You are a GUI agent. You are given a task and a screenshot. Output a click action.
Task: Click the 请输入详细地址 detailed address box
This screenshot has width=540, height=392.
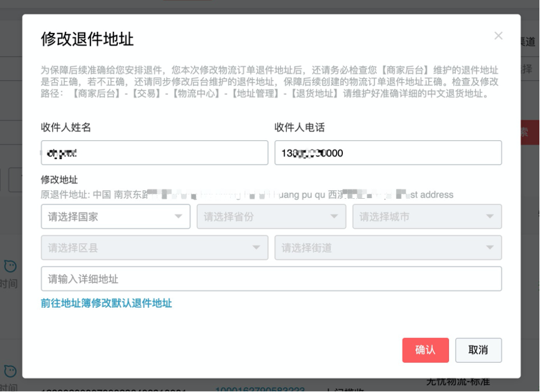point(270,279)
